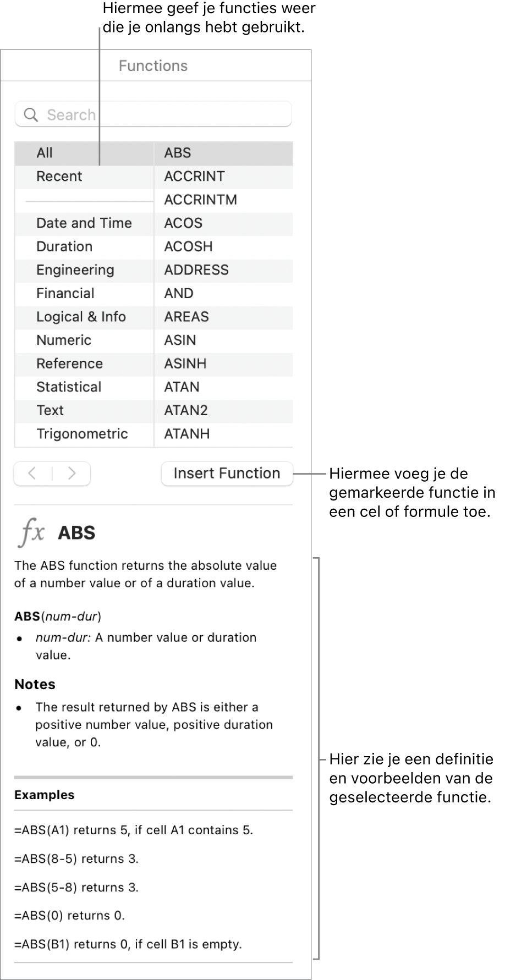505x980 pixels.
Task: Select the ABS function in list
Action: [x=178, y=153]
